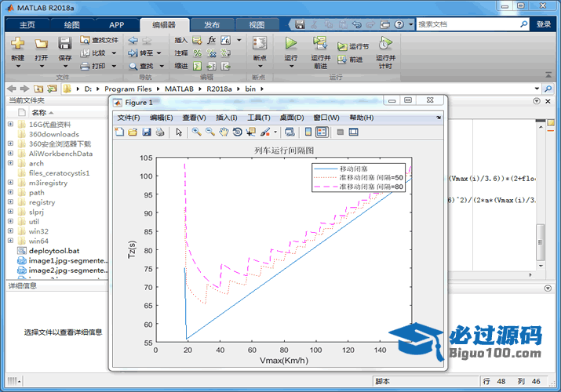
Task: Click Run and Time icon
Action: [x=385, y=43]
